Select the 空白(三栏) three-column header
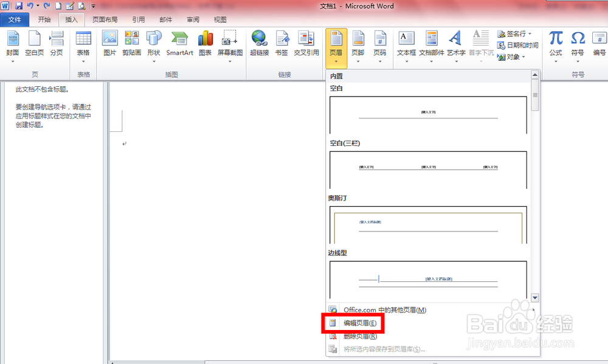The image size is (608, 364). point(428,170)
